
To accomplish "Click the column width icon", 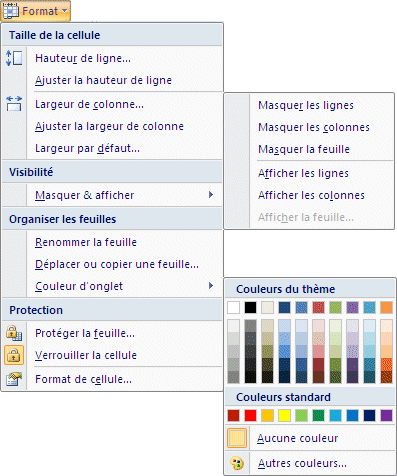I will pos(14,104).
